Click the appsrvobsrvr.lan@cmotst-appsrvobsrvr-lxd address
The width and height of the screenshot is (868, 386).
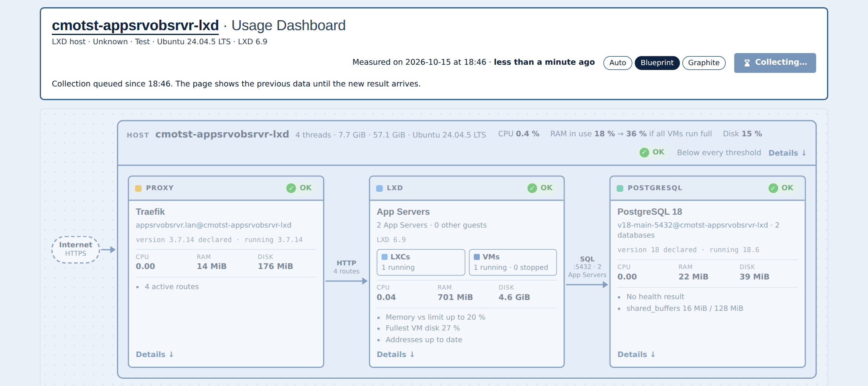coord(213,225)
